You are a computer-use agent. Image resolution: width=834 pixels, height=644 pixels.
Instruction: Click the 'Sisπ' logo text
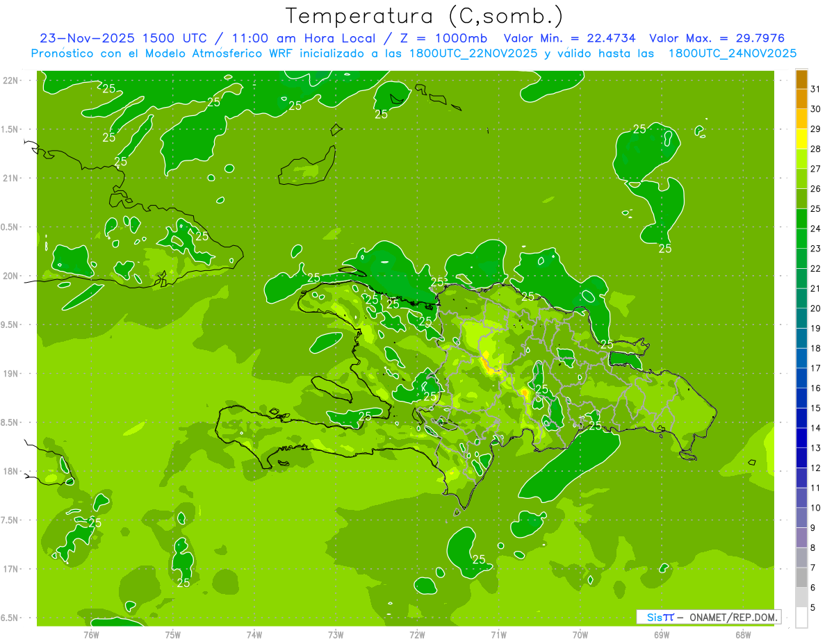point(660,617)
